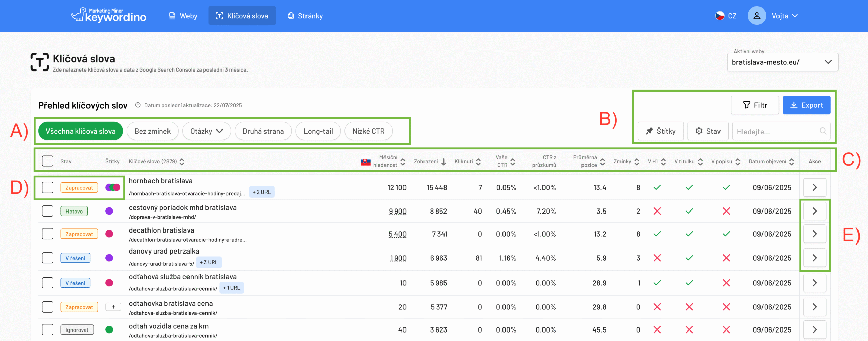Screen dimensions: 868x341
Task: Click V řešení status of danovy urad petrzalka
Action: [75, 258]
